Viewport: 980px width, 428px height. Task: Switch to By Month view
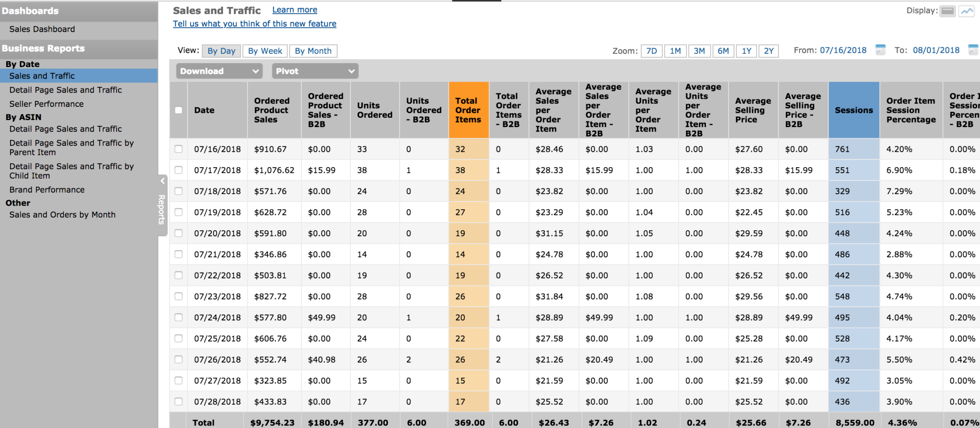(x=313, y=51)
